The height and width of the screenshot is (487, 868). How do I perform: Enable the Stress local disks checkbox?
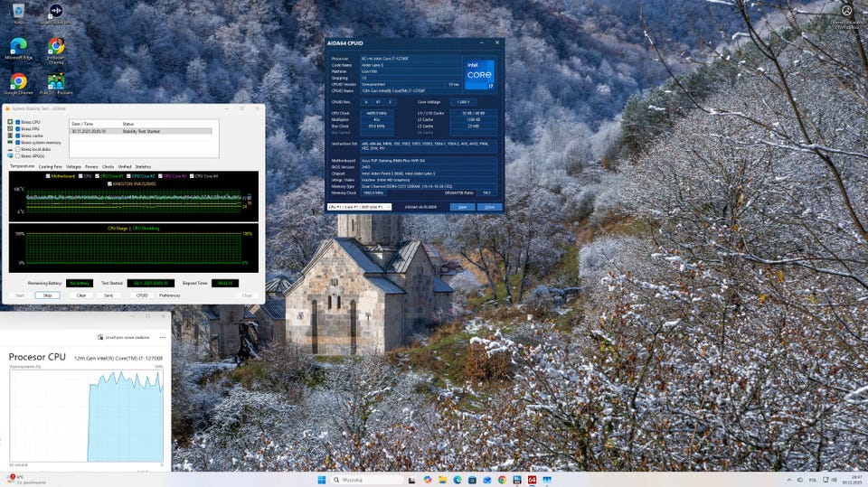pos(17,149)
